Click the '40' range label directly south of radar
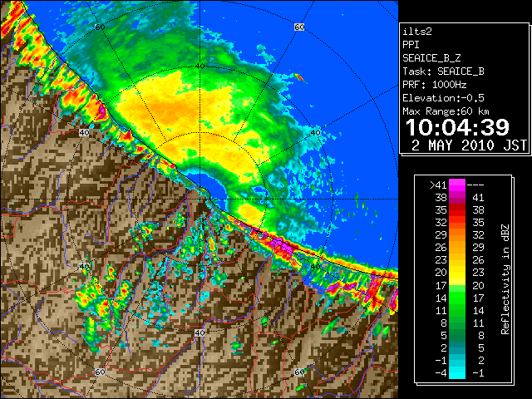The height and width of the screenshot is (399, 532). point(199,332)
